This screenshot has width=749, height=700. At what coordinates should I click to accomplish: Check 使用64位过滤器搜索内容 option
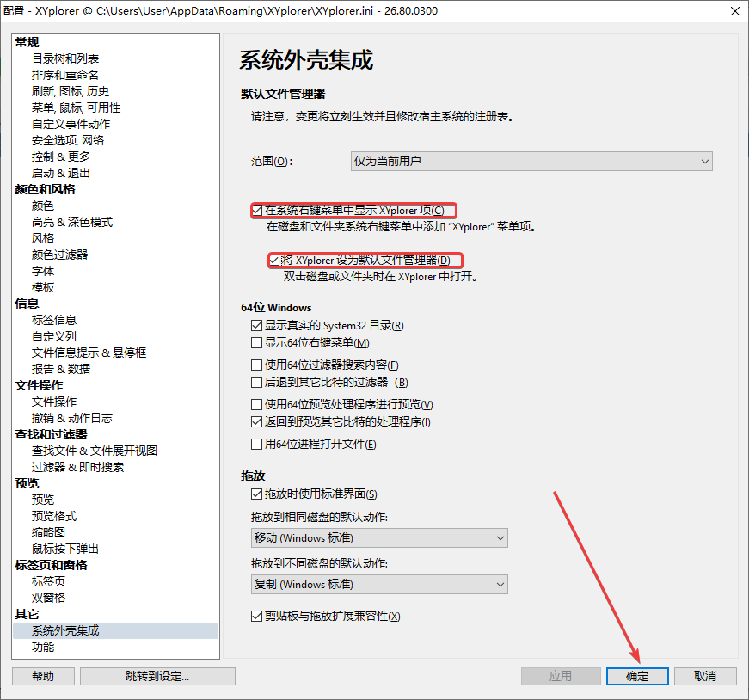pyautogui.click(x=256, y=365)
